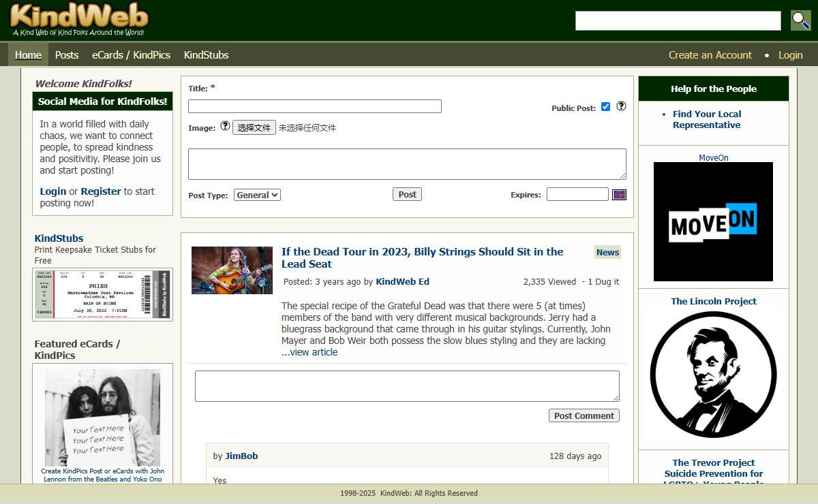Click the John Lennon and Yoko photo

[102, 418]
